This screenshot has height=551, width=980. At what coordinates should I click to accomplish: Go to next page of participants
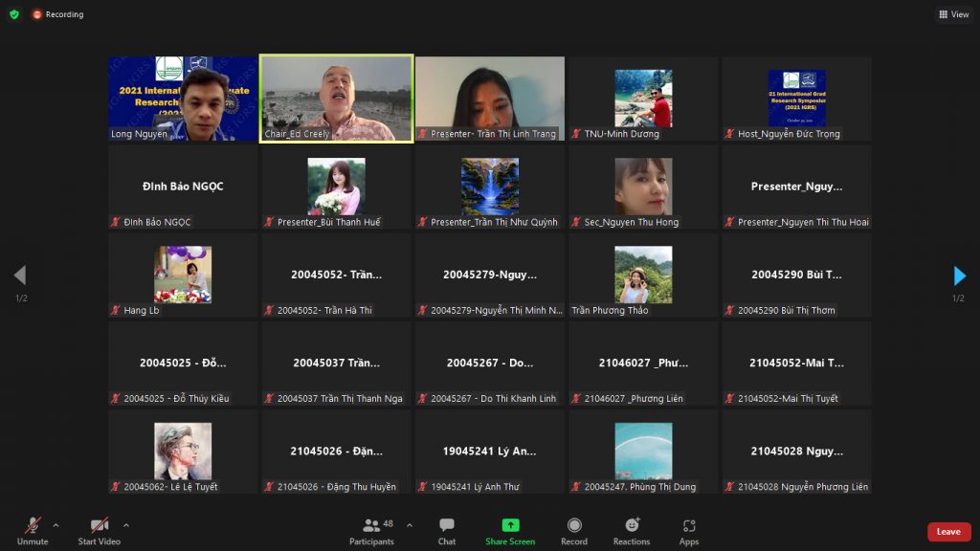959,275
